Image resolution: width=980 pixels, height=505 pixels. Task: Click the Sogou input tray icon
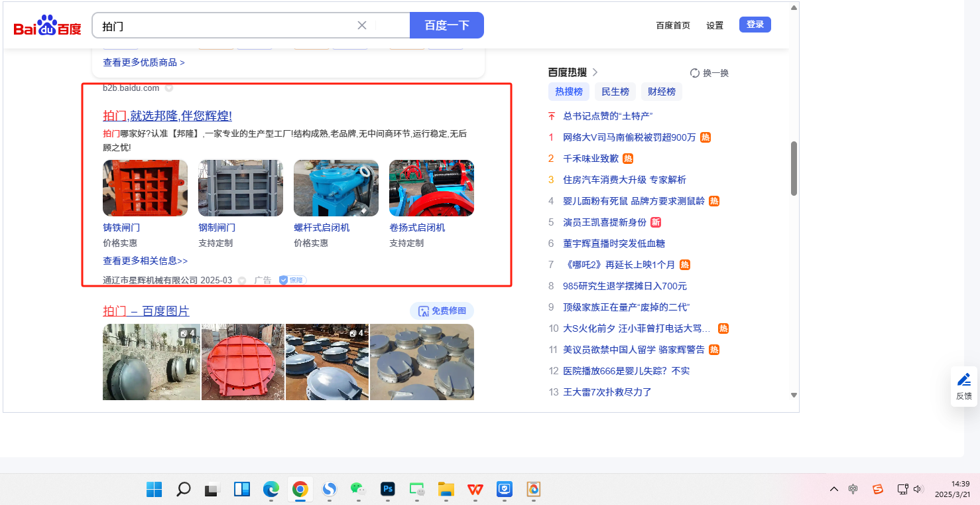pyautogui.click(x=878, y=489)
